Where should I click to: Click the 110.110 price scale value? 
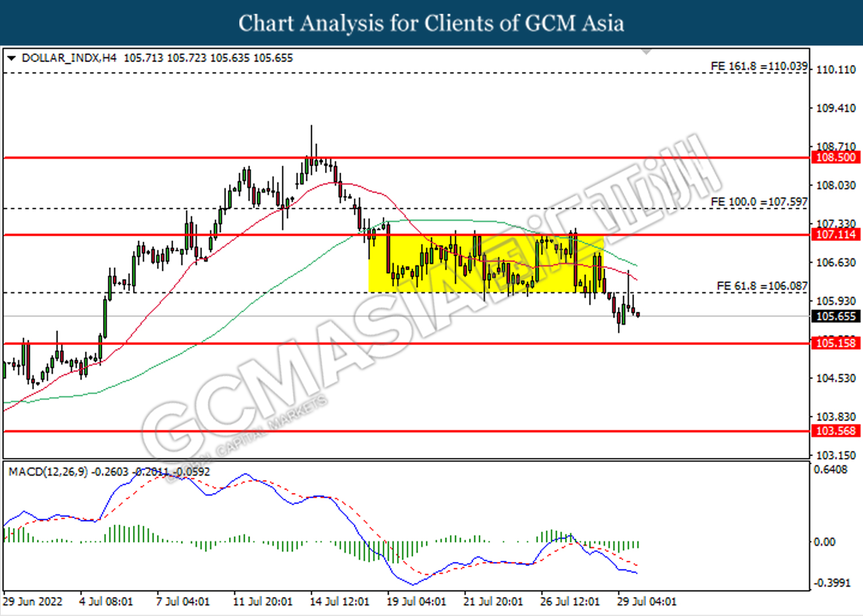[836, 70]
